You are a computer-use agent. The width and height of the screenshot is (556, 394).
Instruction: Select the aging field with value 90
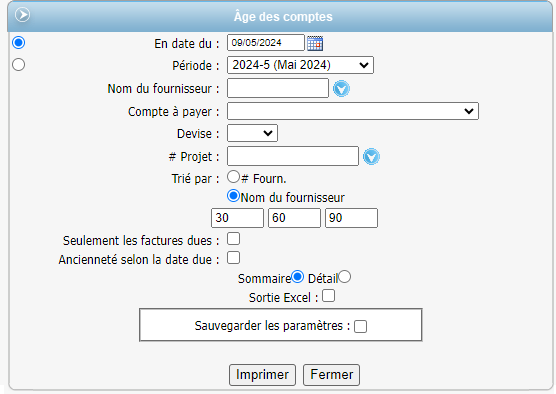(351, 218)
